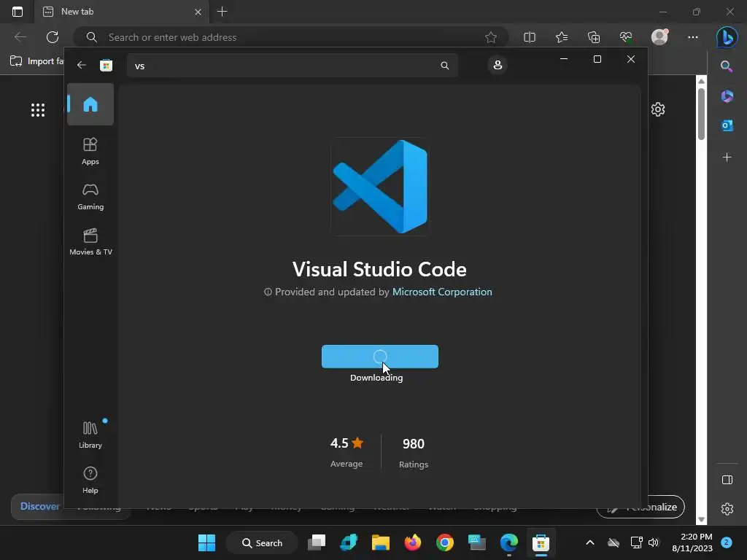
Task: Click the Store search magnifier icon
Action: click(x=444, y=66)
